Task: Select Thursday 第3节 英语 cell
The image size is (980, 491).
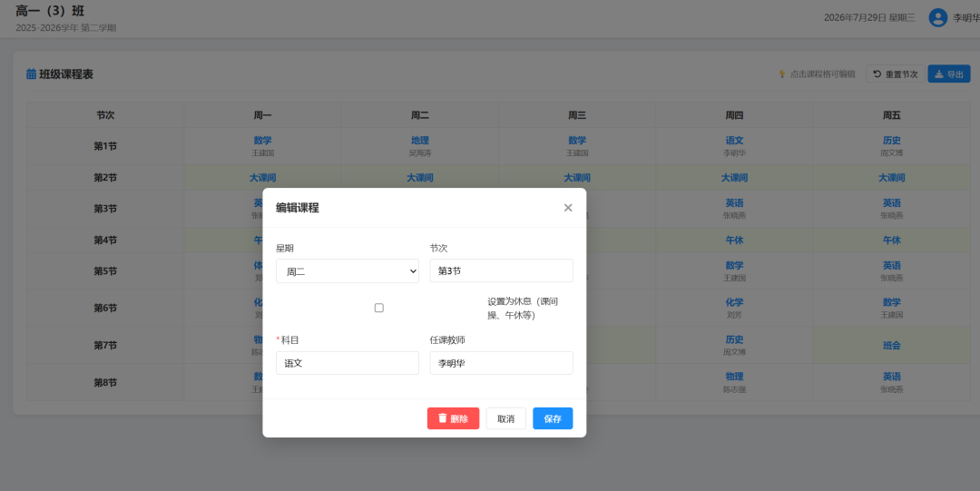Action: click(x=734, y=209)
